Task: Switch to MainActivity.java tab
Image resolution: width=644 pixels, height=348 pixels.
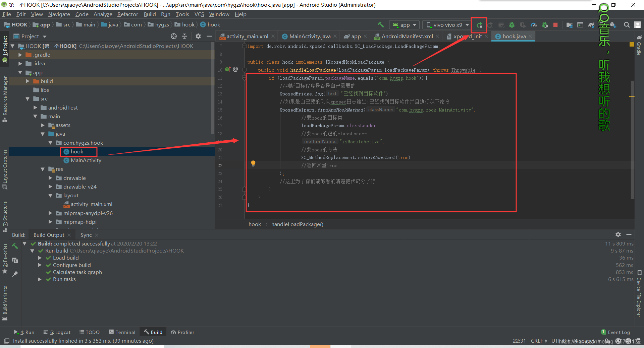Action: click(310, 36)
